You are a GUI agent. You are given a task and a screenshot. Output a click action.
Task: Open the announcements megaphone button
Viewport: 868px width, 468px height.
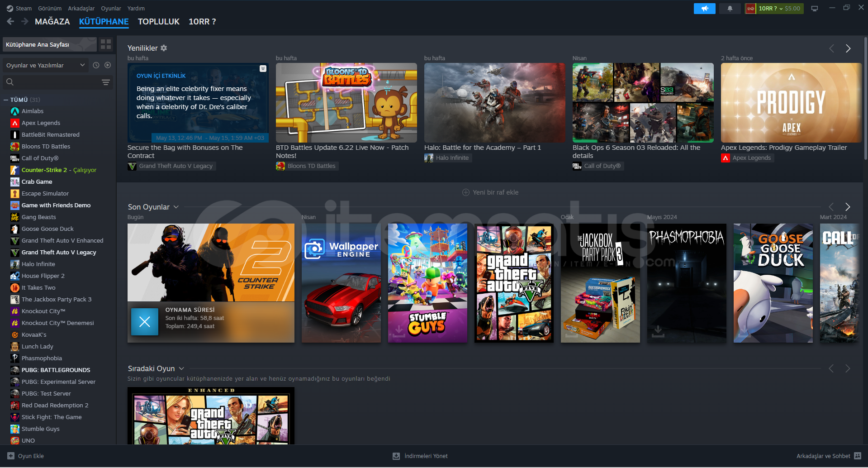click(x=704, y=9)
